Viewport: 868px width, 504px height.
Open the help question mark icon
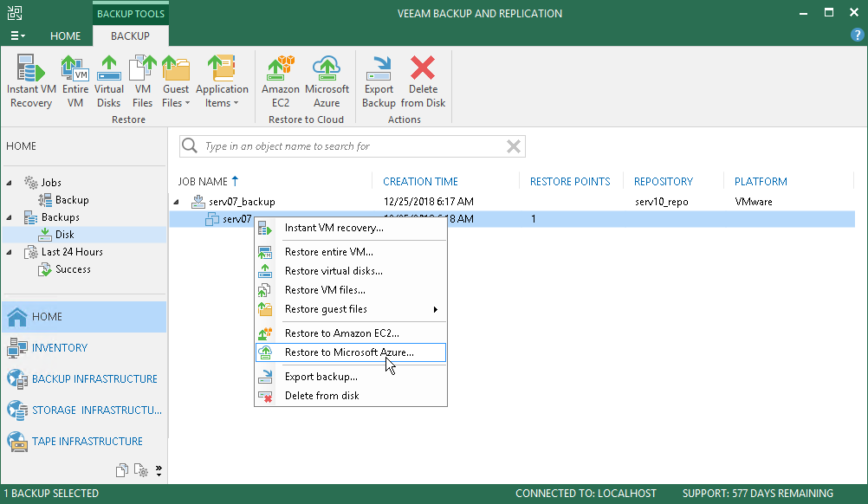[x=857, y=36]
